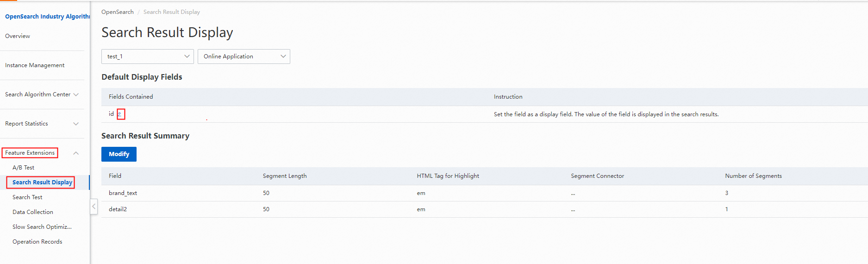Screen dimensions: 868x264
Task: Select the brand_text field cell
Action: (x=123, y=193)
